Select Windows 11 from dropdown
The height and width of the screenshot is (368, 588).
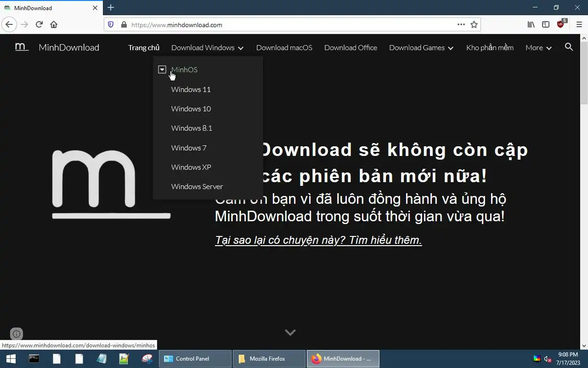191,89
